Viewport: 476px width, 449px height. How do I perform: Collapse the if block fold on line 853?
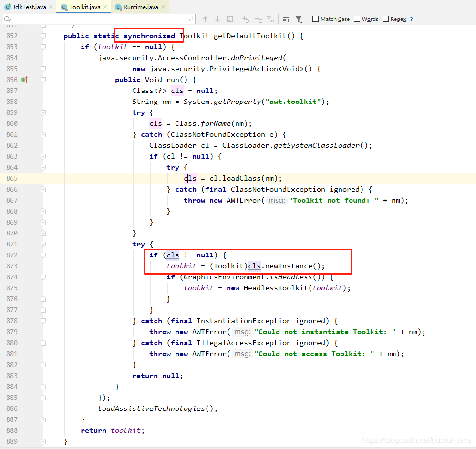coord(43,47)
